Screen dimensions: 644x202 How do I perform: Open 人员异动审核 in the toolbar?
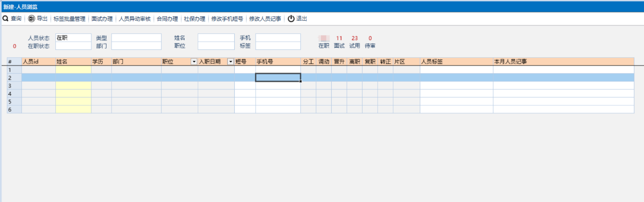click(x=135, y=19)
